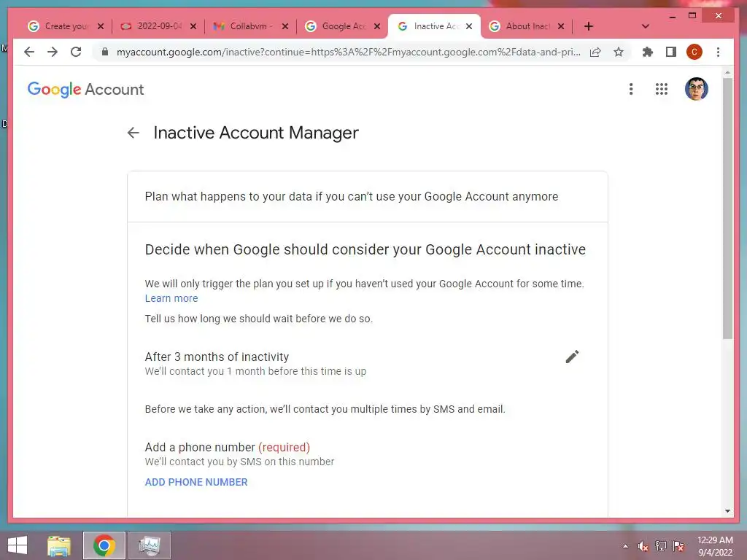Image resolution: width=747 pixels, height=560 pixels.
Task: Click 'Plan what happens to your data' text
Action: click(x=352, y=197)
